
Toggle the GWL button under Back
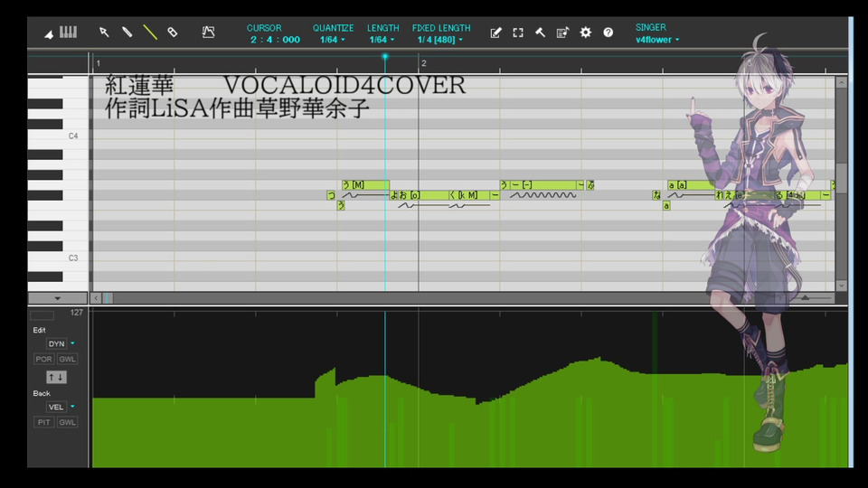point(68,422)
